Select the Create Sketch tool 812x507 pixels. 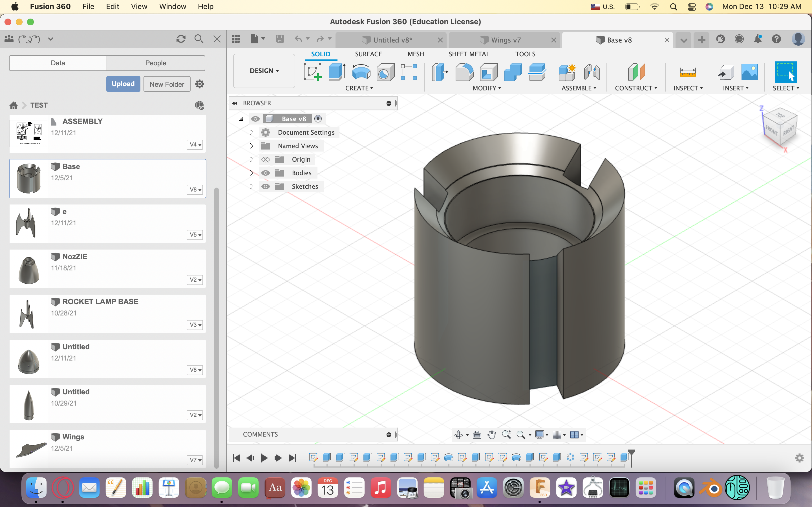(312, 72)
